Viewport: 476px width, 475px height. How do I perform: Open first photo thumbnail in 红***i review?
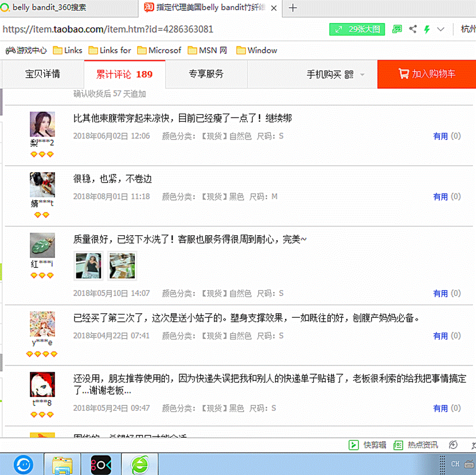coord(88,266)
